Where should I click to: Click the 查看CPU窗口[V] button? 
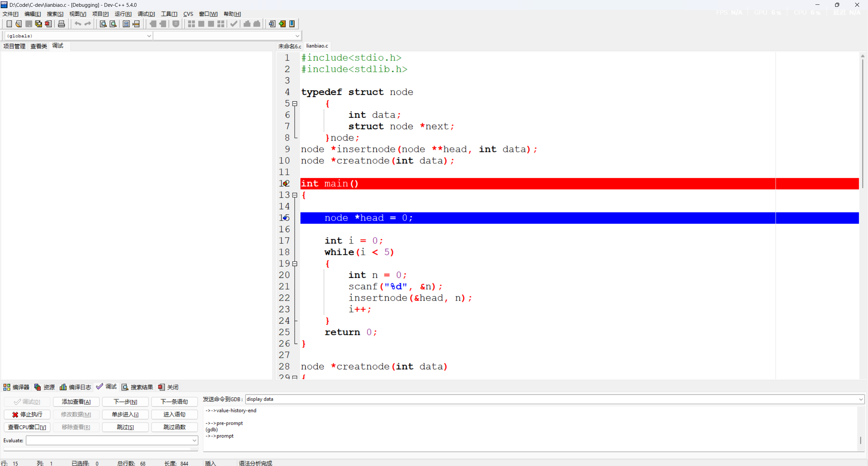pos(27,427)
